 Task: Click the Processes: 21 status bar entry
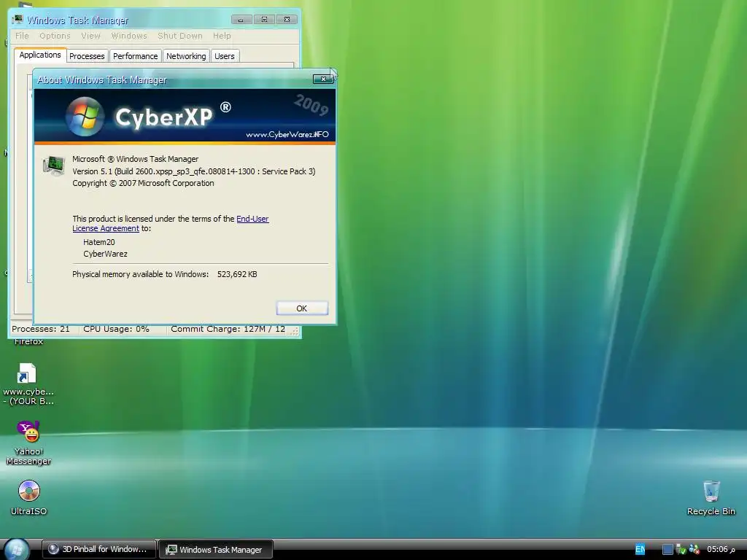point(41,329)
